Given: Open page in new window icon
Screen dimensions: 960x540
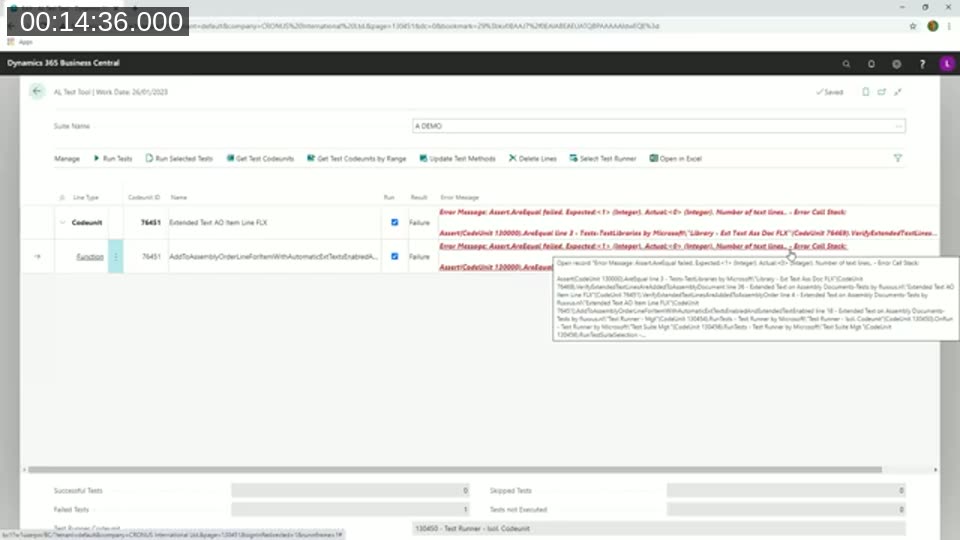Looking at the screenshot, I should coord(882,92).
